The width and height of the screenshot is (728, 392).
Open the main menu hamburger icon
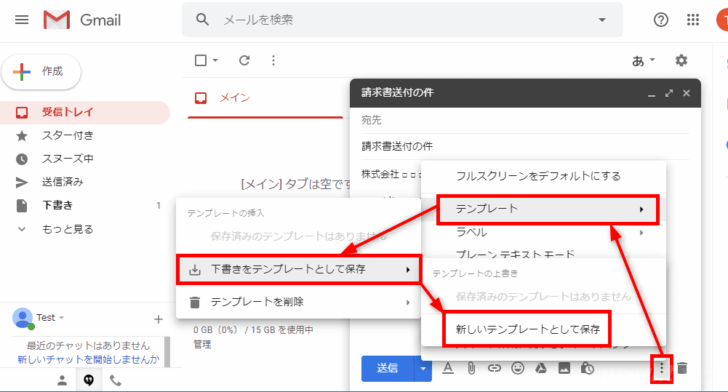(x=22, y=20)
